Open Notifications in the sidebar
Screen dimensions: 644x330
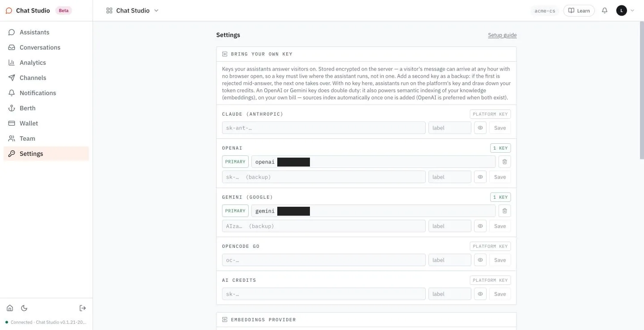(47, 93)
